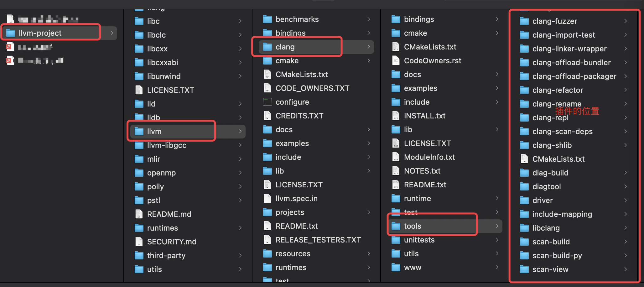
Task: Select the unittests folder
Action: pos(419,240)
